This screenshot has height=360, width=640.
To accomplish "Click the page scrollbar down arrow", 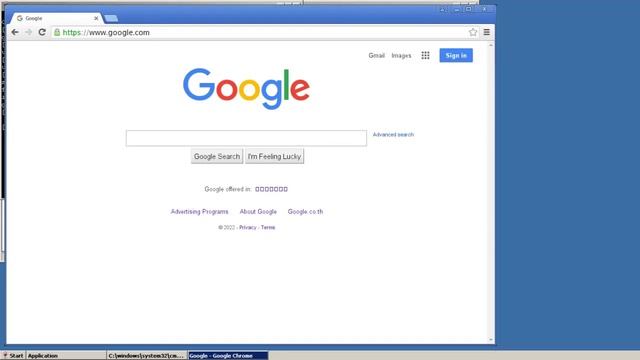I will point(491,340).
